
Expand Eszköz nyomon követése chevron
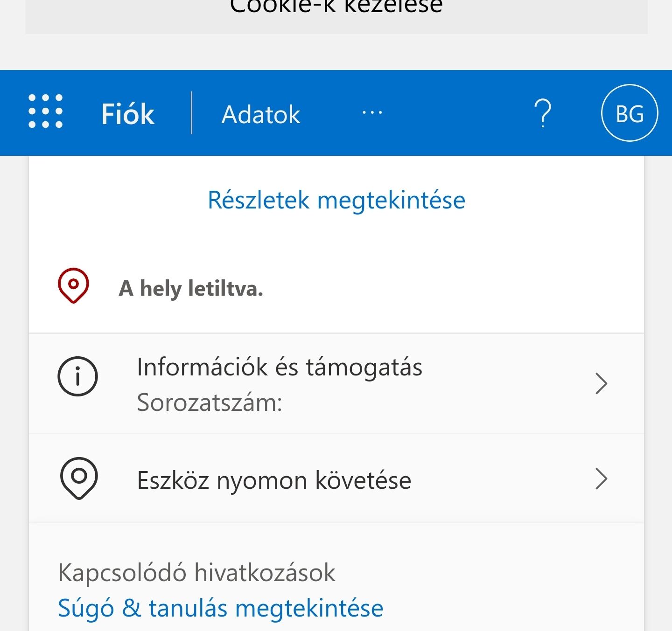[601, 479]
